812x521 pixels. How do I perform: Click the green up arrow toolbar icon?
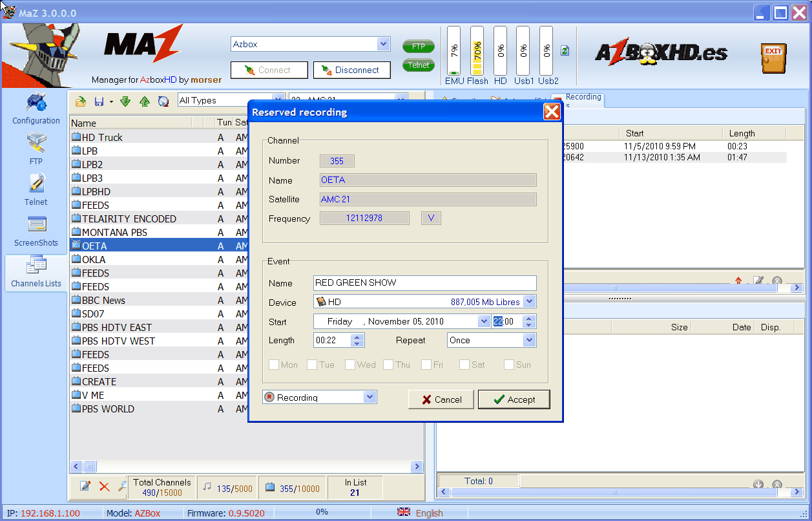pyautogui.click(x=145, y=101)
